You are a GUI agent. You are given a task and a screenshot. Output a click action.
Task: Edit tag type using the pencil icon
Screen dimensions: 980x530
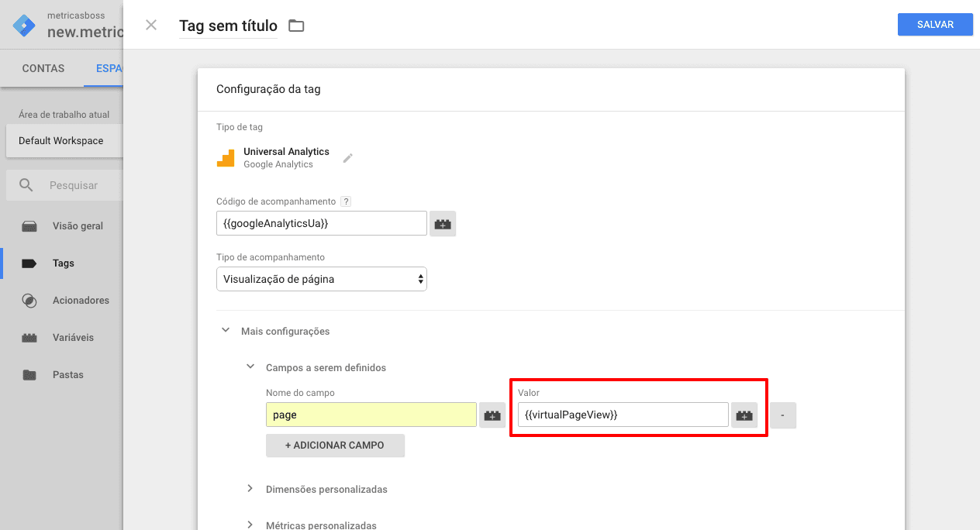pyautogui.click(x=348, y=158)
